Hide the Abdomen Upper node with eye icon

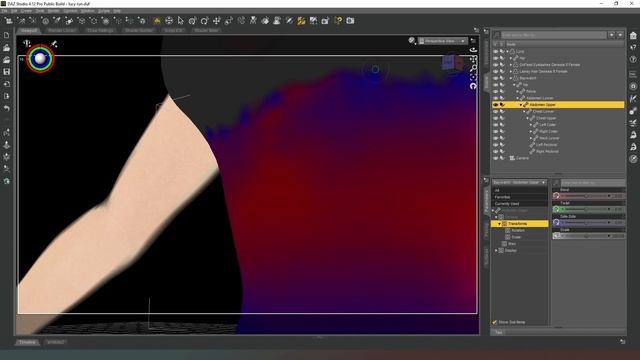(x=496, y=105)
